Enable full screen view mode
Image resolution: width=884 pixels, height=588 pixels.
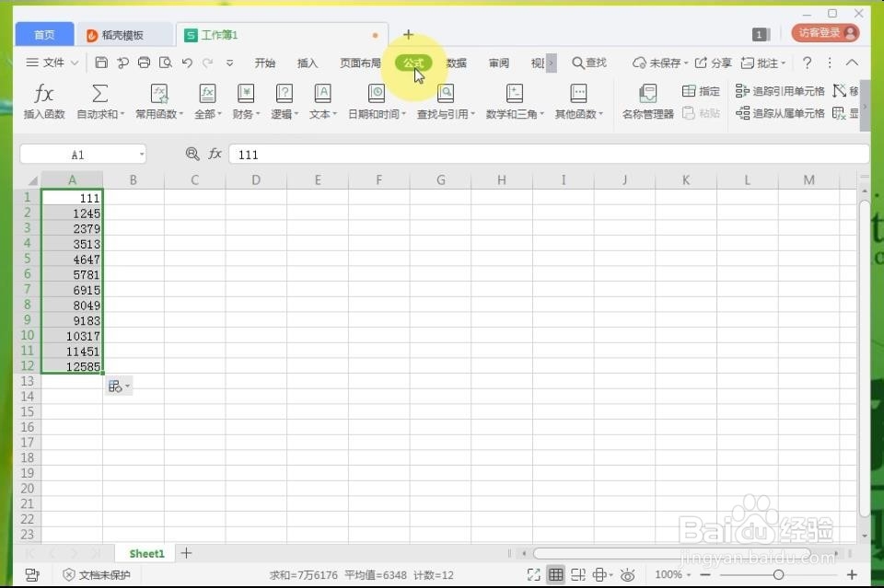pyautogui.click(x=532, y=575)
